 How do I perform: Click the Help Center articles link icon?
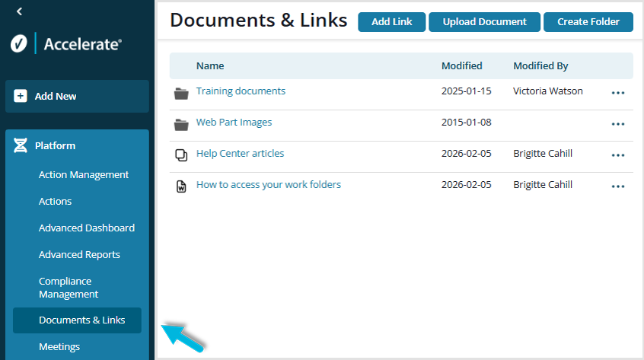pyautogui.click(x=181, y=155)
